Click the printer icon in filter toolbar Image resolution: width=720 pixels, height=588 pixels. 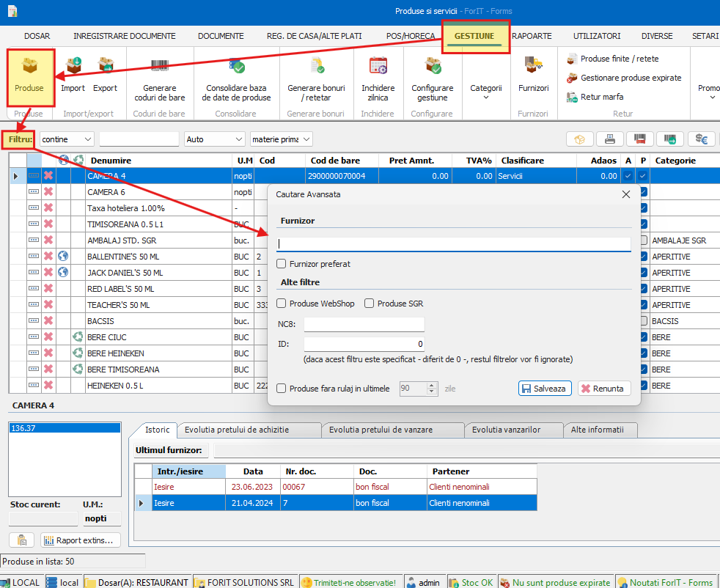pyautogui.click(x=610, y=139)
